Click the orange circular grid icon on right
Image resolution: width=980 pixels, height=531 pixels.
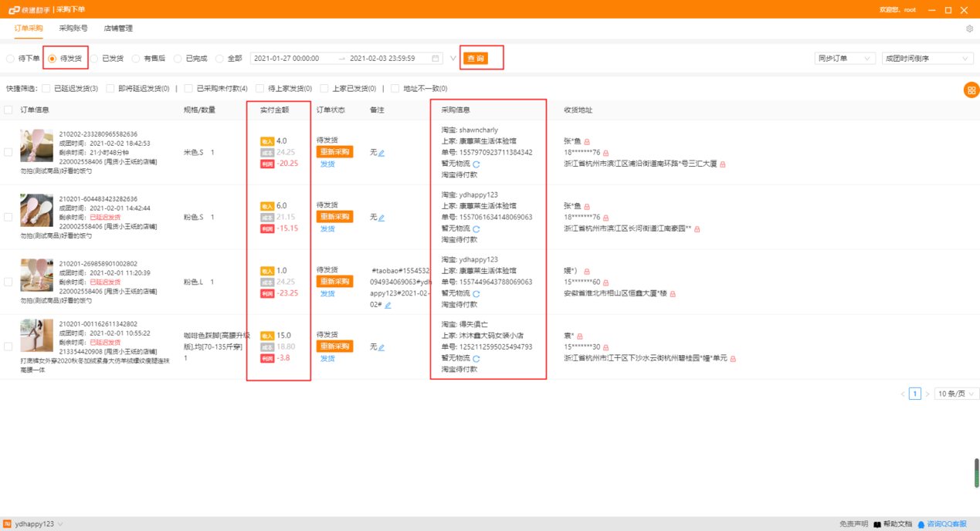click(972, 89)
